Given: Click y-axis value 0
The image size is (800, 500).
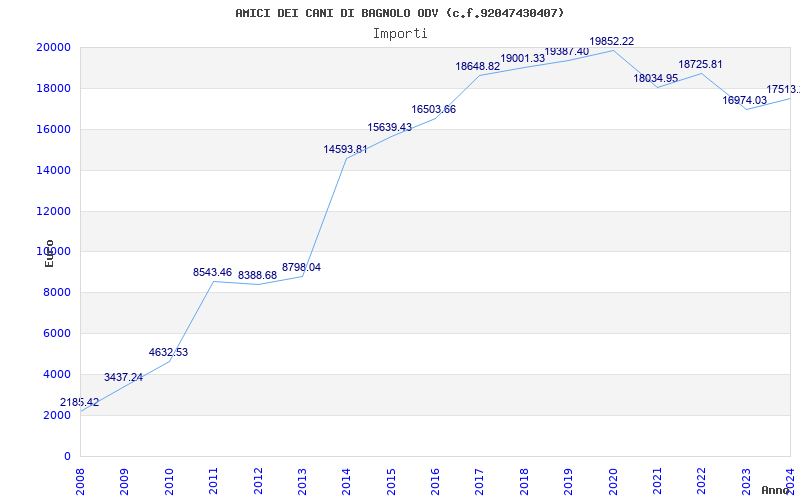Looking at the screenshot, I should pos(67,456).
